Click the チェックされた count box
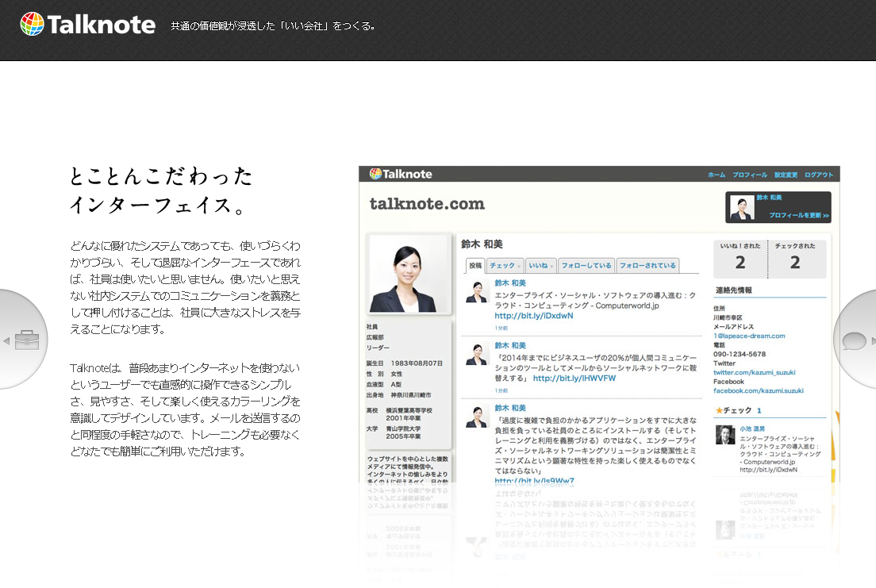This screenshot has width=876, height=588. 795,259
